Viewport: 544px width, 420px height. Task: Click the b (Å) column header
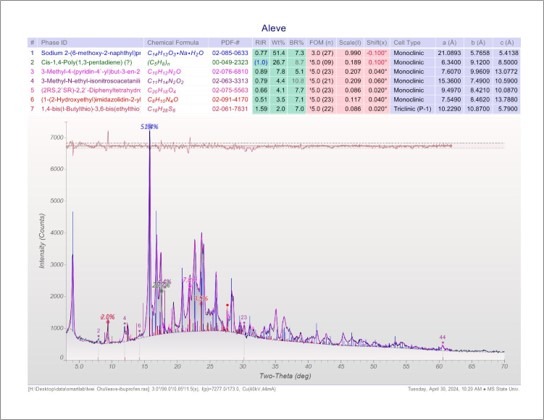pyautogui.click(x=478, y=43)
